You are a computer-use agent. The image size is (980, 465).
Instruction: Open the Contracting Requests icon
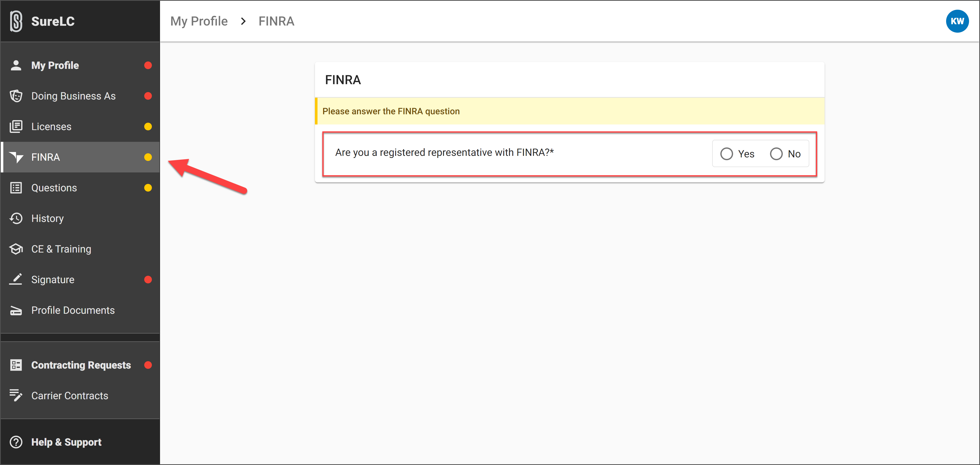[x=16, y=365]
